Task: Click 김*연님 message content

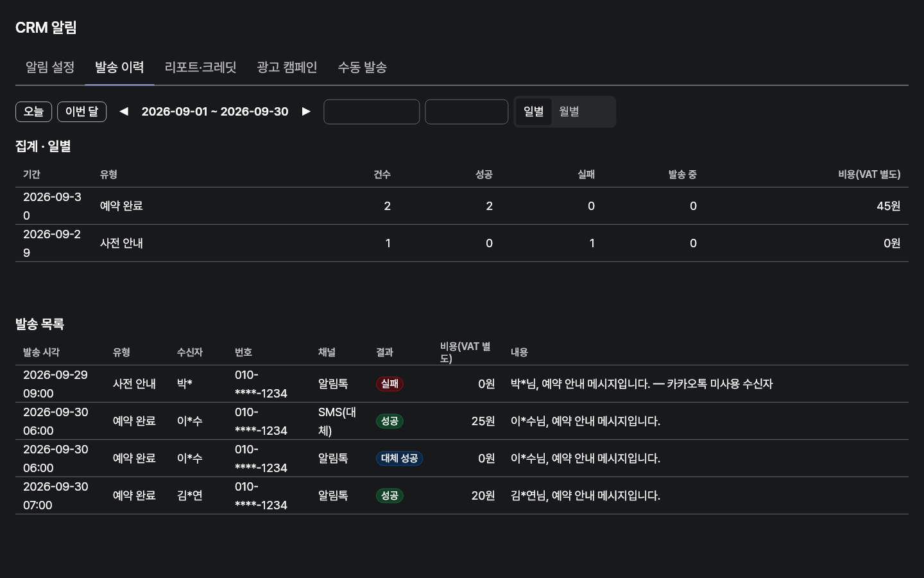Action: pos(585,496)
